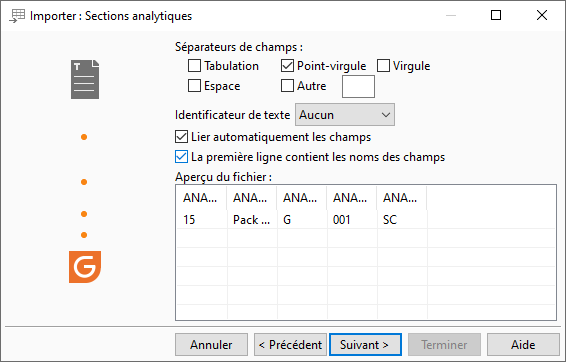Toggle Lier automatiquement les champs

181,137
